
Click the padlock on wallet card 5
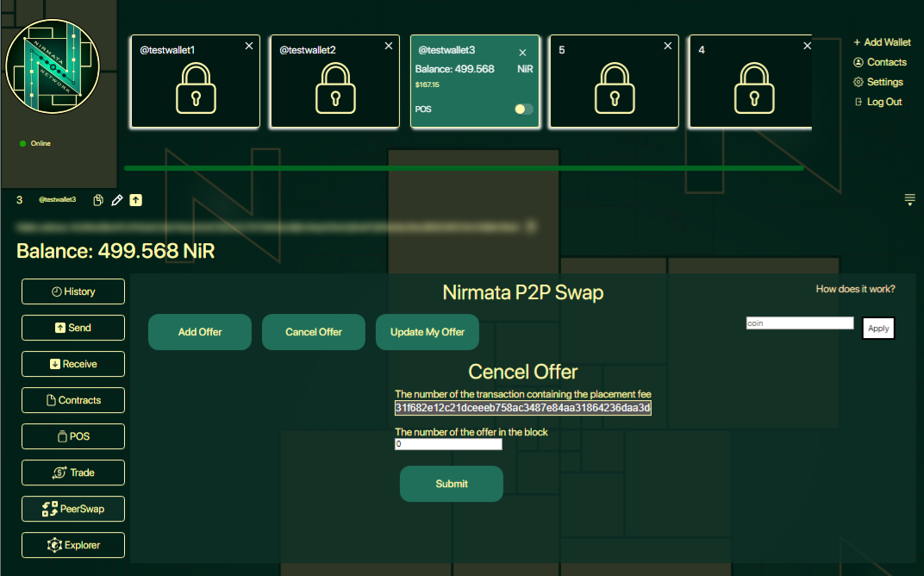click(x=614, y=88)
